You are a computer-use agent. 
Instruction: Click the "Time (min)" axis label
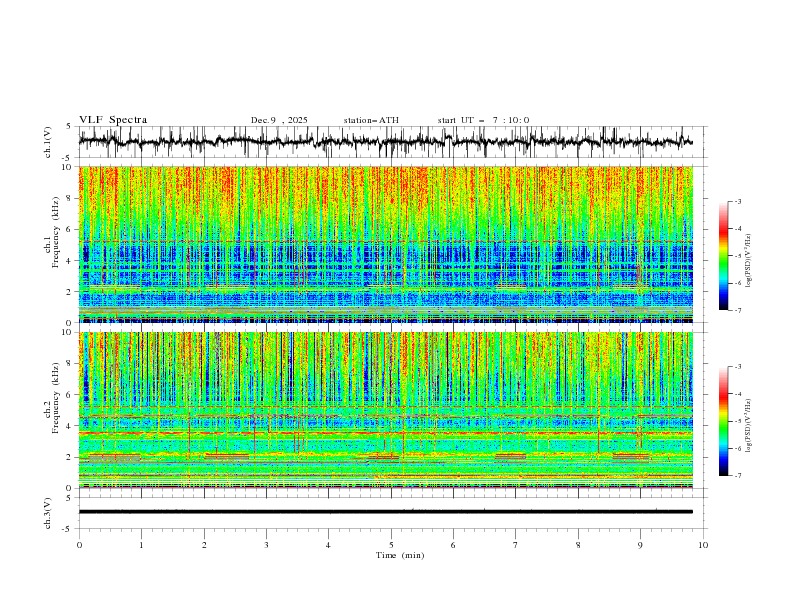[x=400, y=555]
